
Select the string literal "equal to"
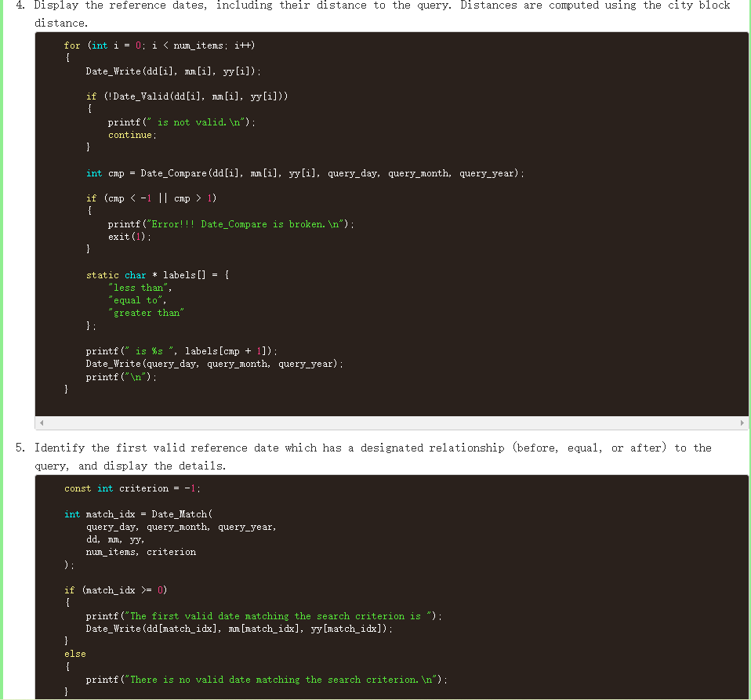[135, 299]
